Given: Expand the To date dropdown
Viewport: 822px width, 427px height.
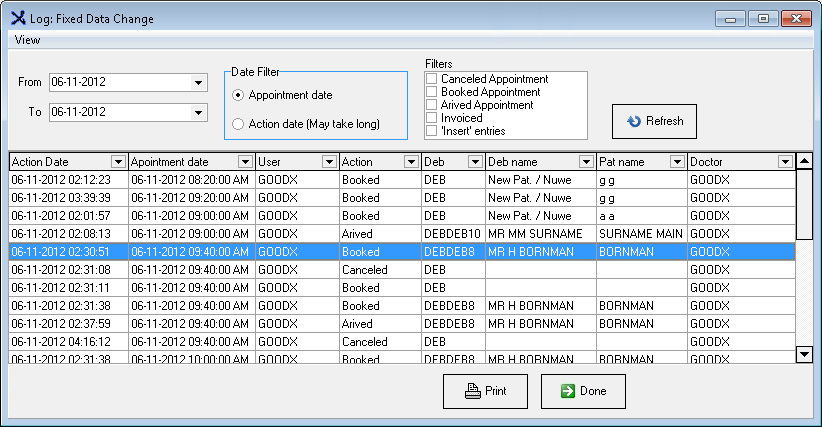Looking at the screenshot, I should click(x=198, y=112).
